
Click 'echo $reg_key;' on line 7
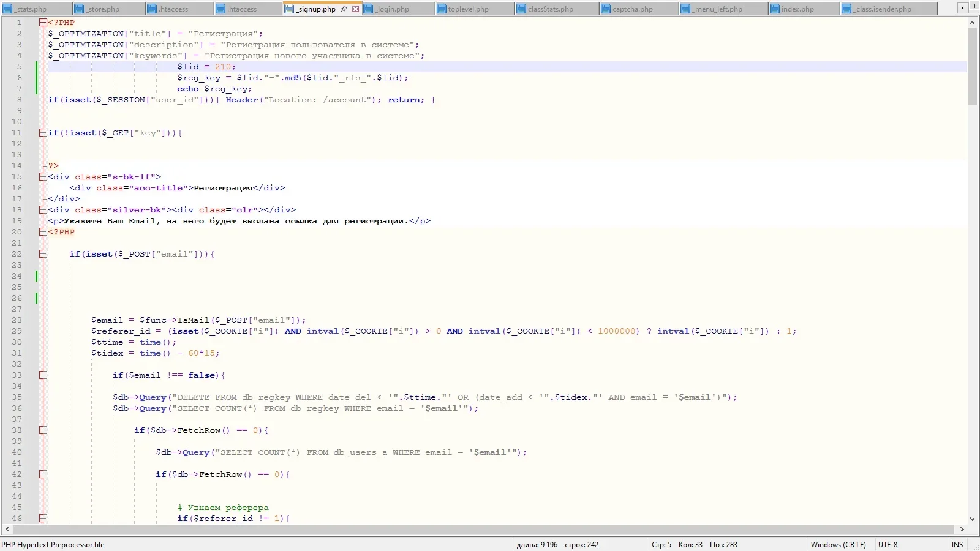coord(214,89)
